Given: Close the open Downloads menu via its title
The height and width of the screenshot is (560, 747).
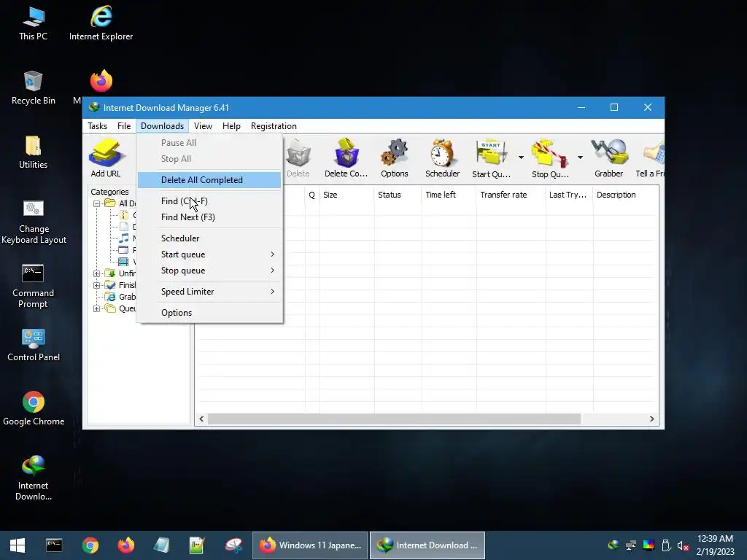Looking at the screenshot, I should 162,126.
